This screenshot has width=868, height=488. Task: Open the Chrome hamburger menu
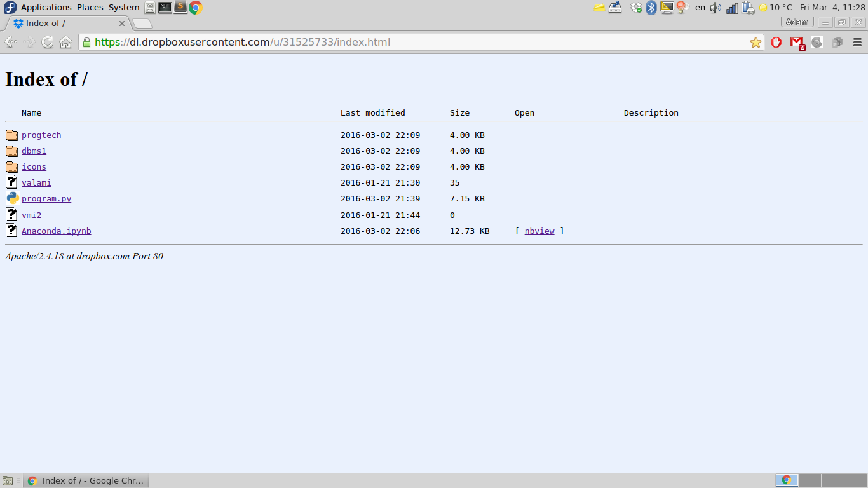[x=857, y=43]
